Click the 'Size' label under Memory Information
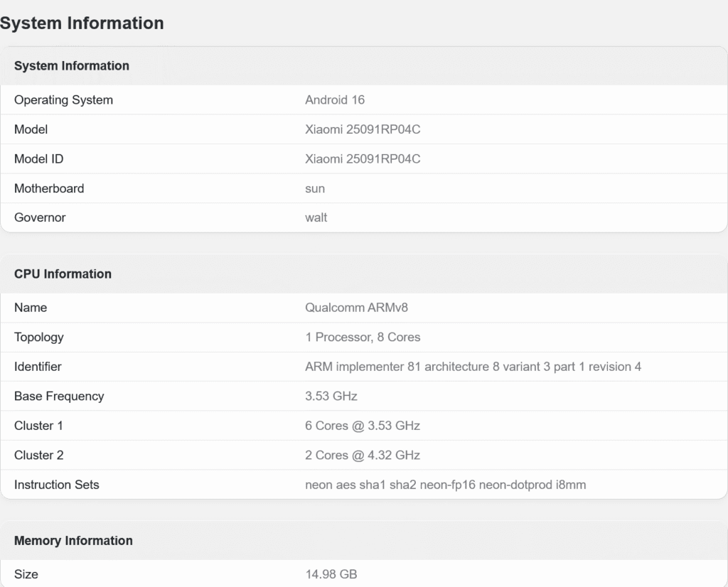The image size is (728, 587). [x=26, y=574]
